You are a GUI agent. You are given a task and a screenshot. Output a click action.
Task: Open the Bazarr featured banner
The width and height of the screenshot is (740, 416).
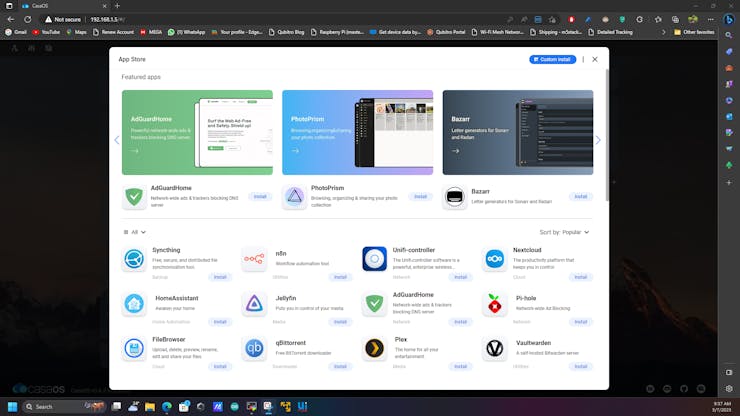click(x=517, y=132)
